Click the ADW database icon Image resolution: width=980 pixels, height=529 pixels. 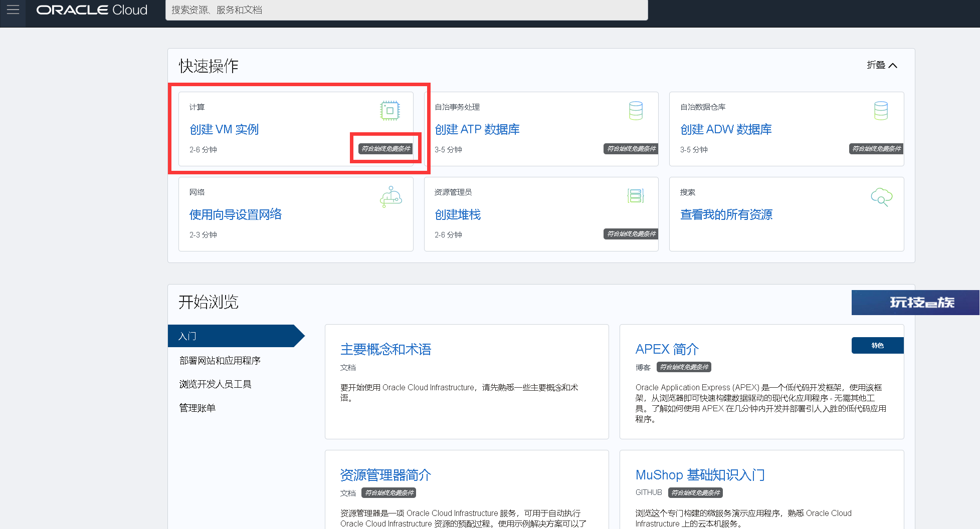(x=881, y=111)
